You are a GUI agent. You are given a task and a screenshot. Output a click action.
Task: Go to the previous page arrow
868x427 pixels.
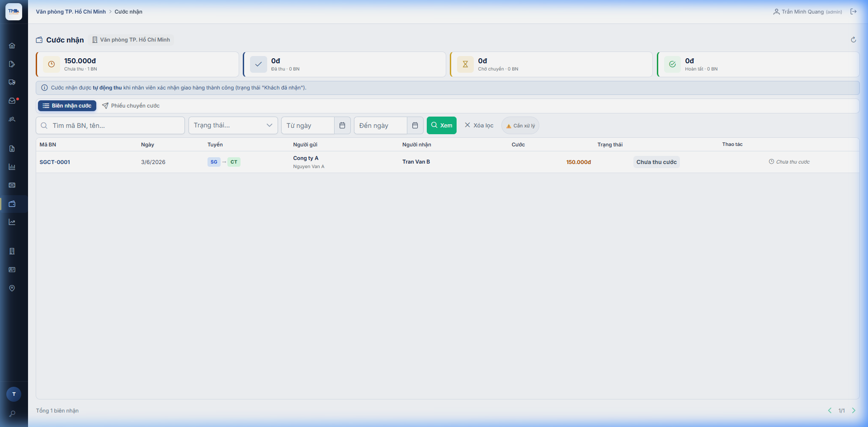pos(830,411)
